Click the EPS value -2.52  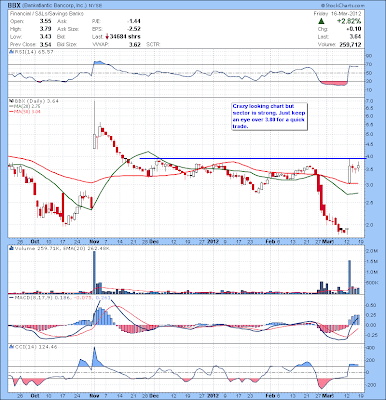pyautogui.click(x=134, y=29)
